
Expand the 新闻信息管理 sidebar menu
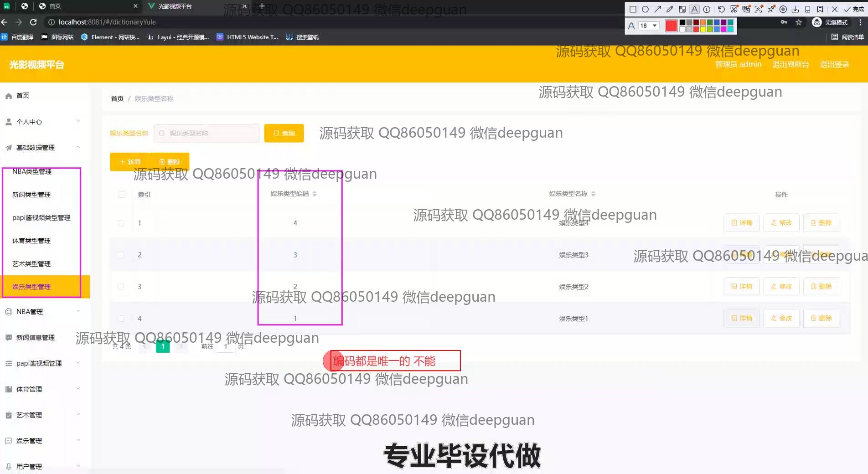(45, 338)
